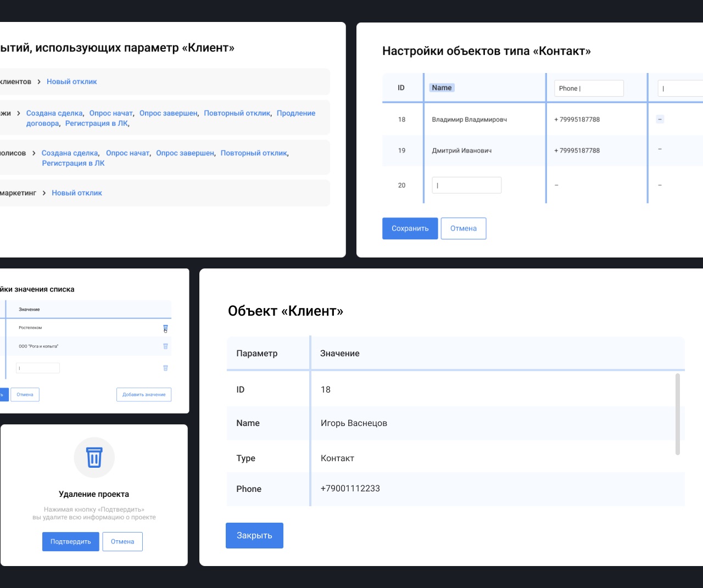Click Отмена in the list values panel

tap(25, 395)
